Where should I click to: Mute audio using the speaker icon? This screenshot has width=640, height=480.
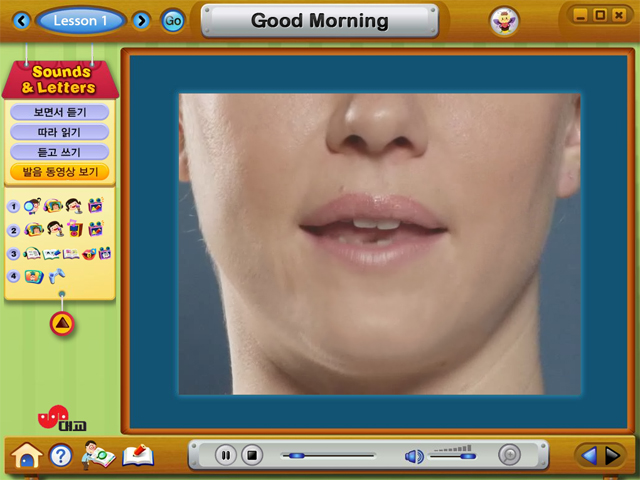pos(414,456)
